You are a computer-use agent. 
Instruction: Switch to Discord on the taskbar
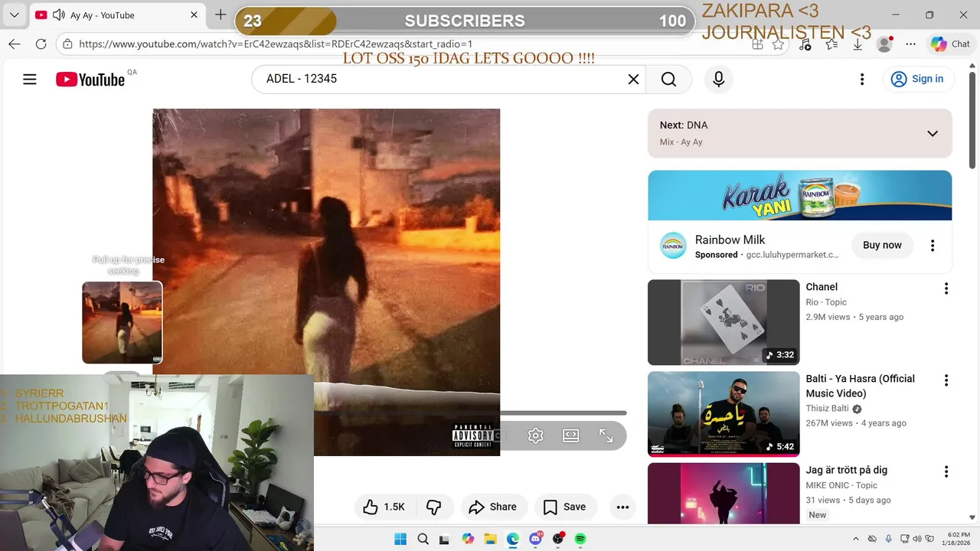click(x=536, y=539)
